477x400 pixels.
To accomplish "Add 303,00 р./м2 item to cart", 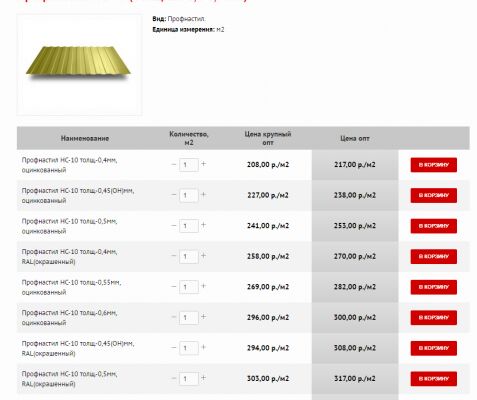I will pos(434,379).
